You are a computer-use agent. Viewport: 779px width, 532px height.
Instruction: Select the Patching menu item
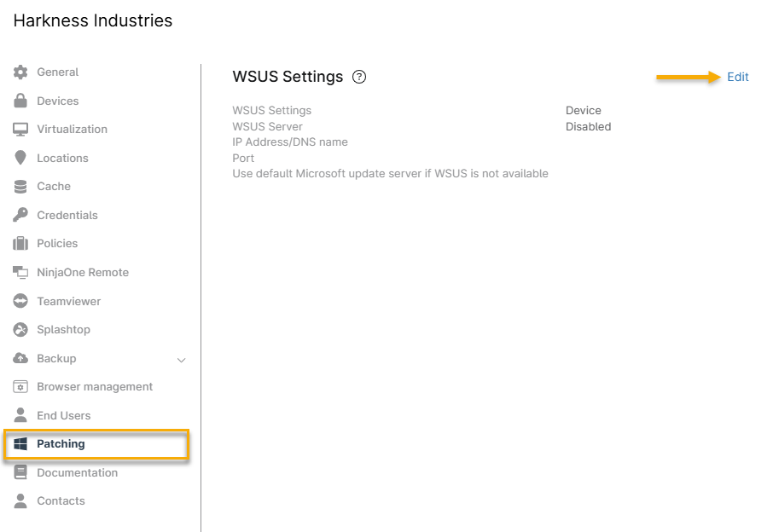[x=61, y=444]
